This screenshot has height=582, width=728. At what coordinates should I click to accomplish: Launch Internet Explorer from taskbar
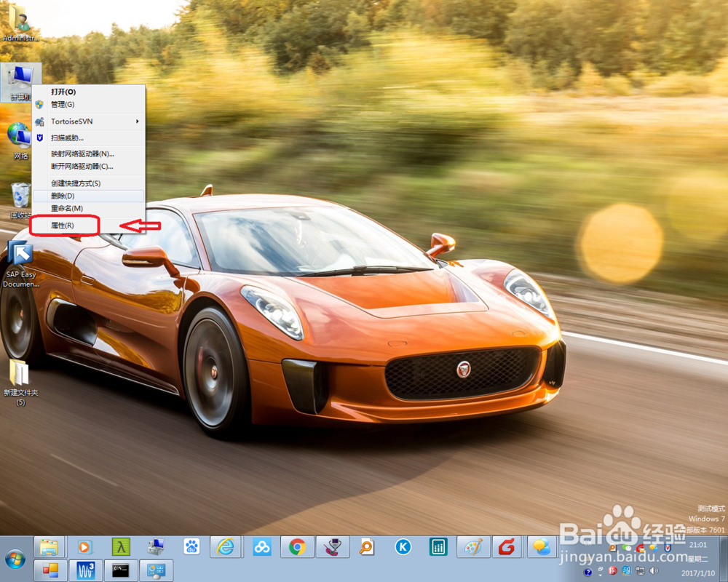(226, 547)
